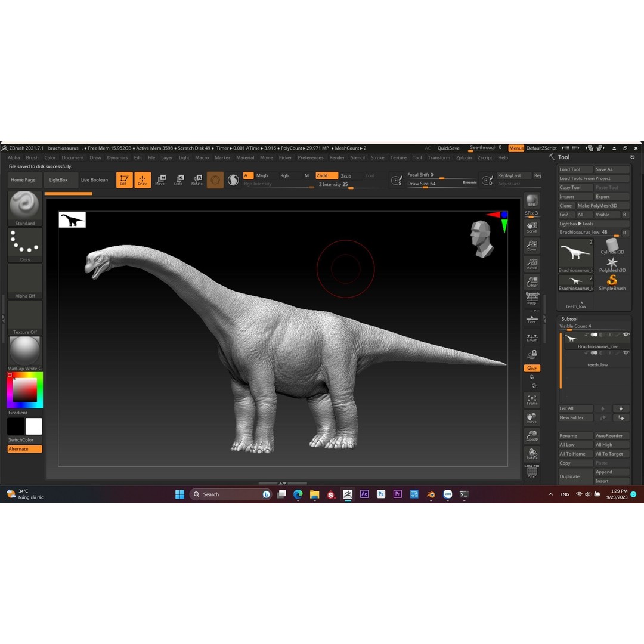Open the Zplugin menu
The width and height of the screenshot is (644, 644).
click(464, 157)
